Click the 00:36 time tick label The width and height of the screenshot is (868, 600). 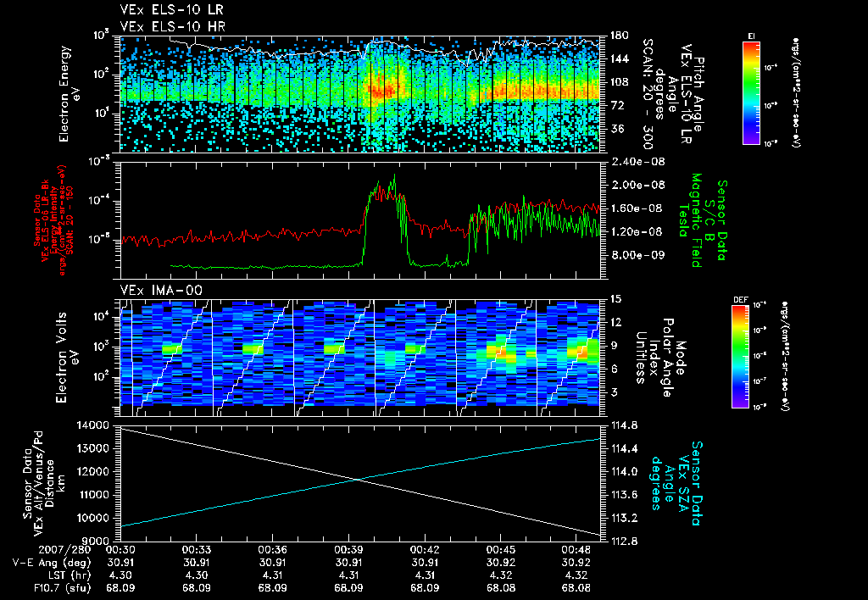pyautogui.click(x=272, y=550)
